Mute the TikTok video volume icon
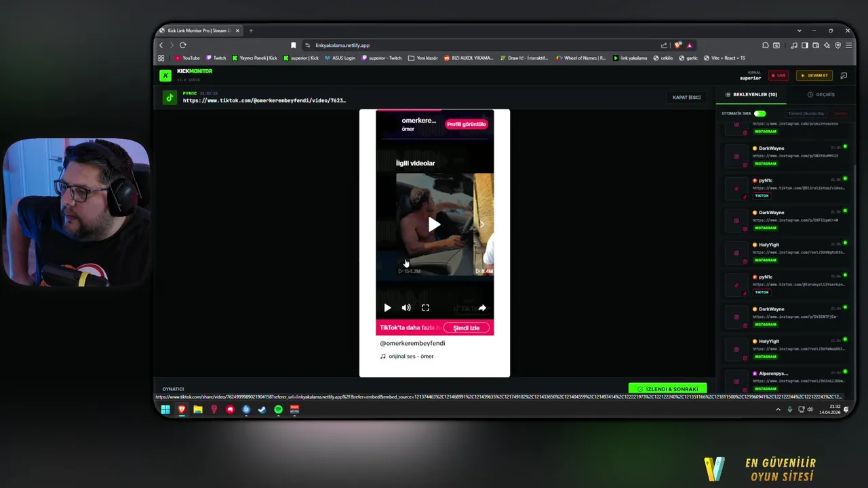The image size is (868, 488). [x=406, y=308]
